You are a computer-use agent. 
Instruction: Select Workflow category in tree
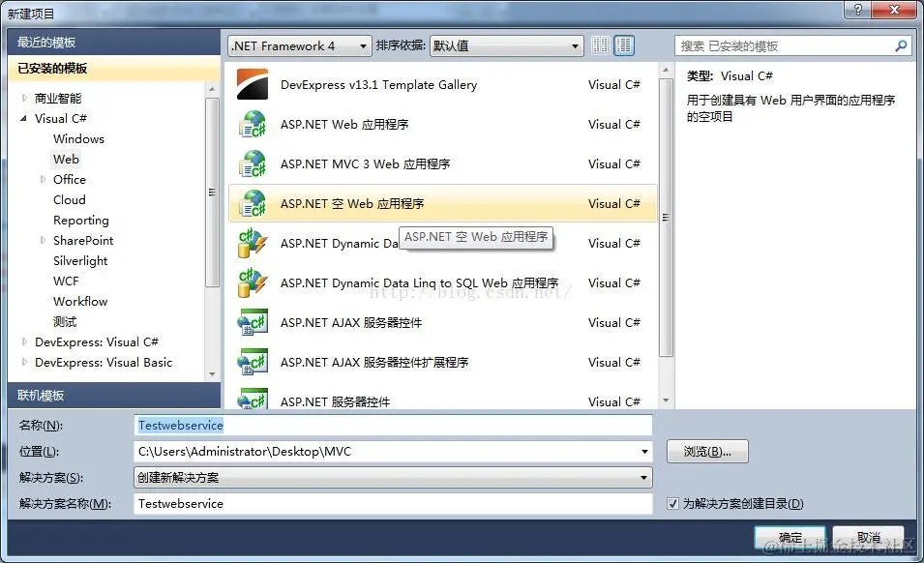tap(80, 302)
